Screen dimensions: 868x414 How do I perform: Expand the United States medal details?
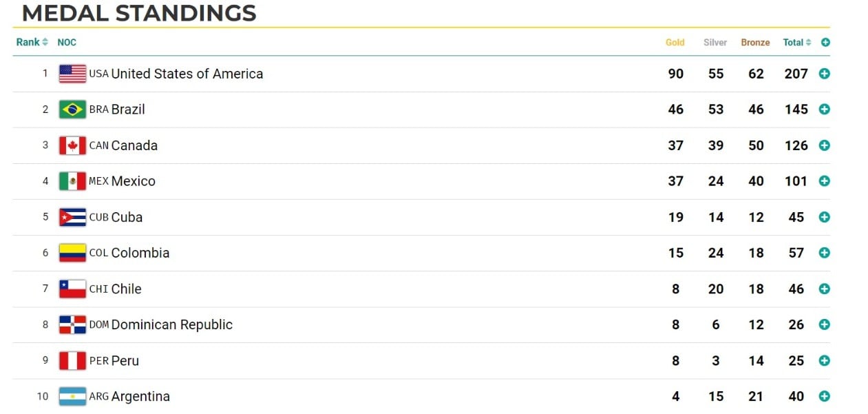824,74
